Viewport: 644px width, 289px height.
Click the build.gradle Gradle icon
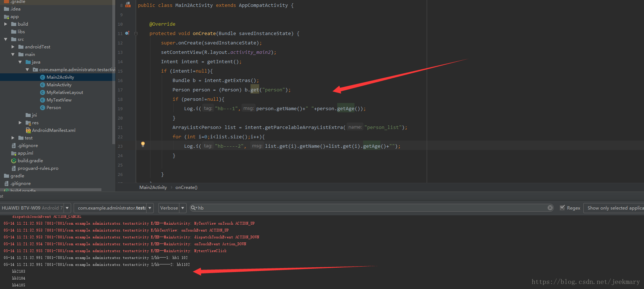click(x=14, y=161)
